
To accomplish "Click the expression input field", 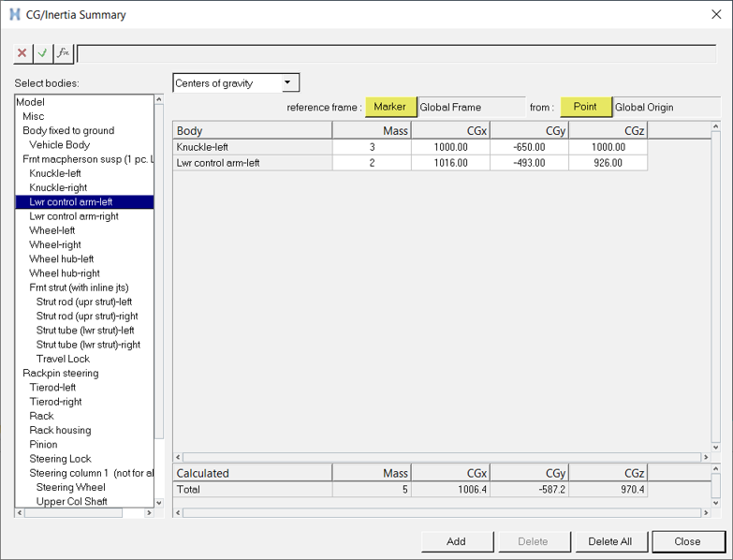I will (x=395, y=53).
